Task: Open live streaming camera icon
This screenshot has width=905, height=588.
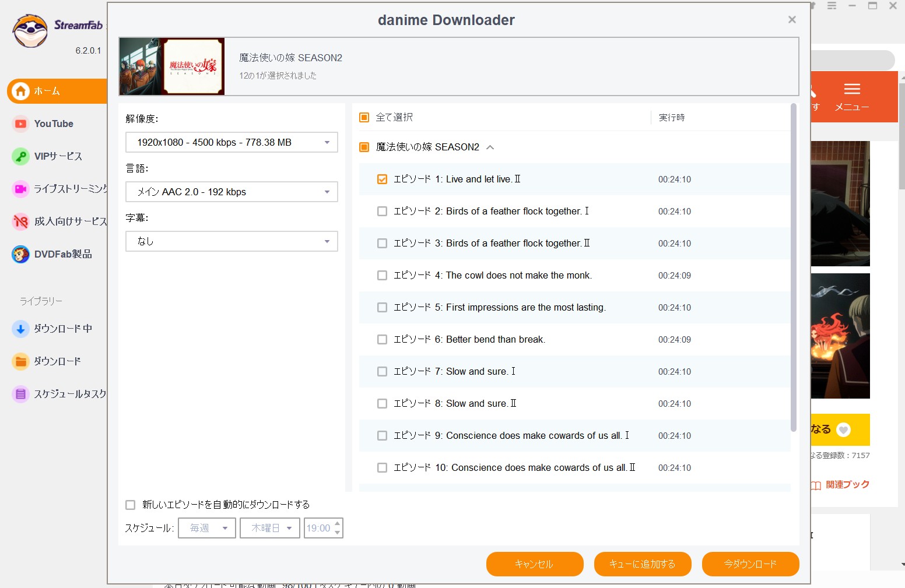Action: (21, 189)
